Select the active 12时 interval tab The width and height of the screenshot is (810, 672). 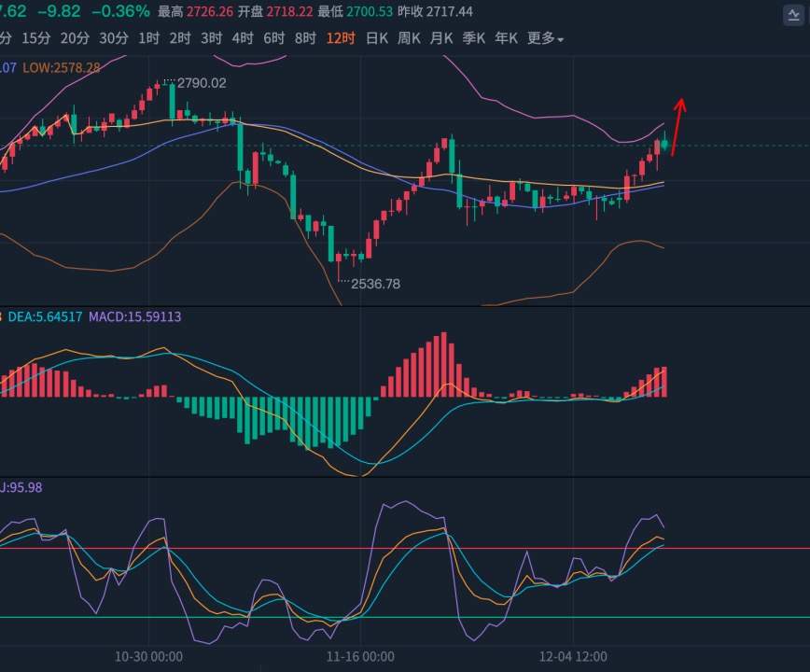tap(341, 38)
